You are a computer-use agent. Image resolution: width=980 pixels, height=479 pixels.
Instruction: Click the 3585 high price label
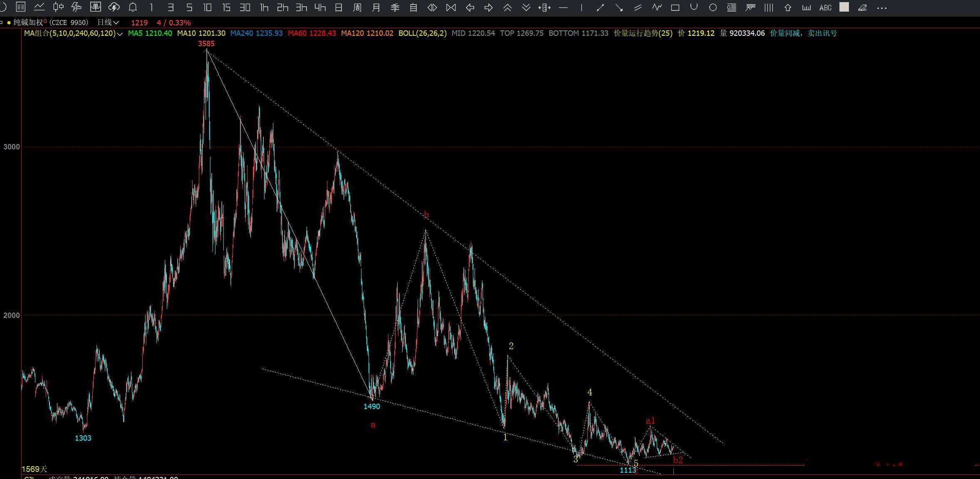click(206, 44)
